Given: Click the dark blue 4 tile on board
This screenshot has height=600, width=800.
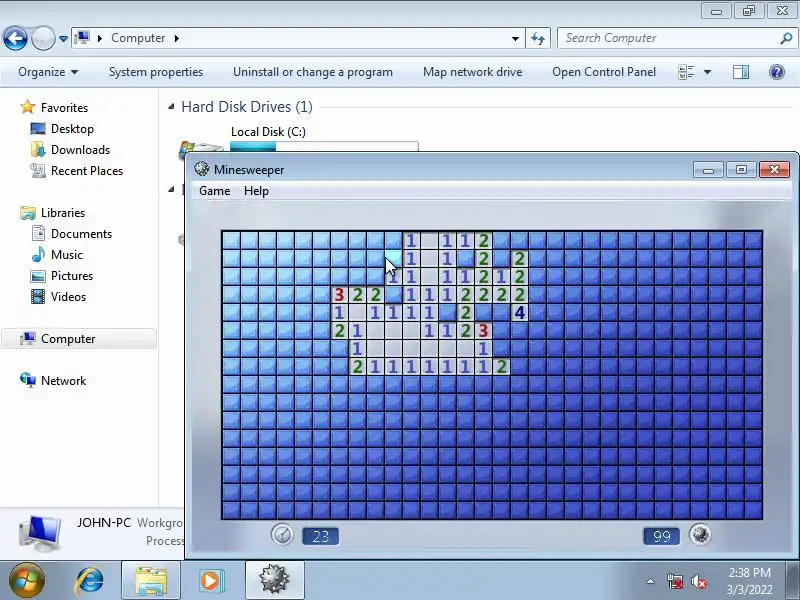Looking at the screenshot, I should pos(519,313).
